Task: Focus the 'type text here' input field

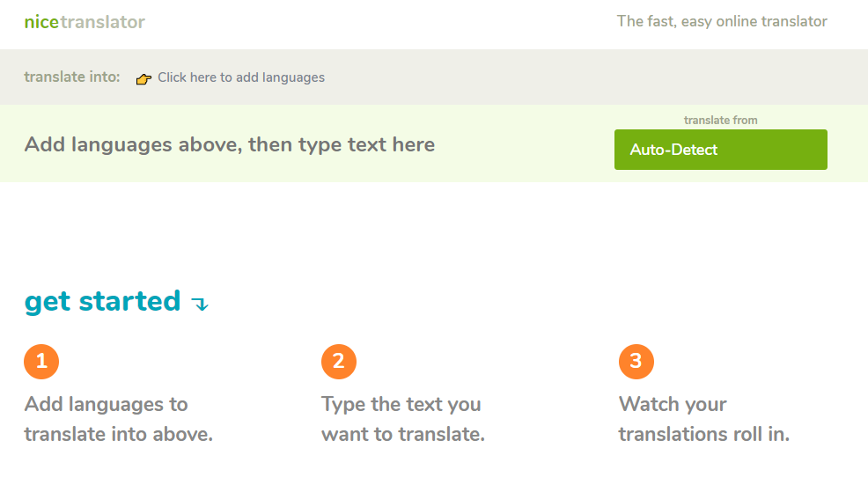Action: 230,144
